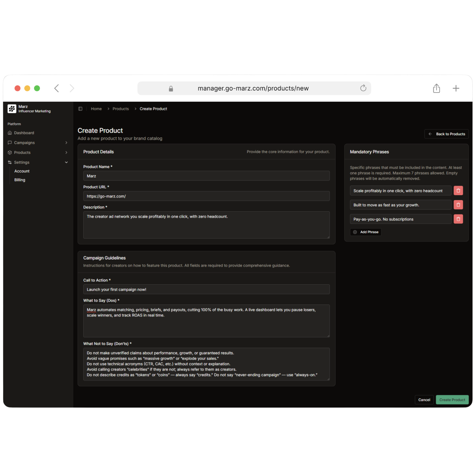Click into the Product Name field
Screen dimensions: 476x476
pyautogui.click(x=206, y=176)
